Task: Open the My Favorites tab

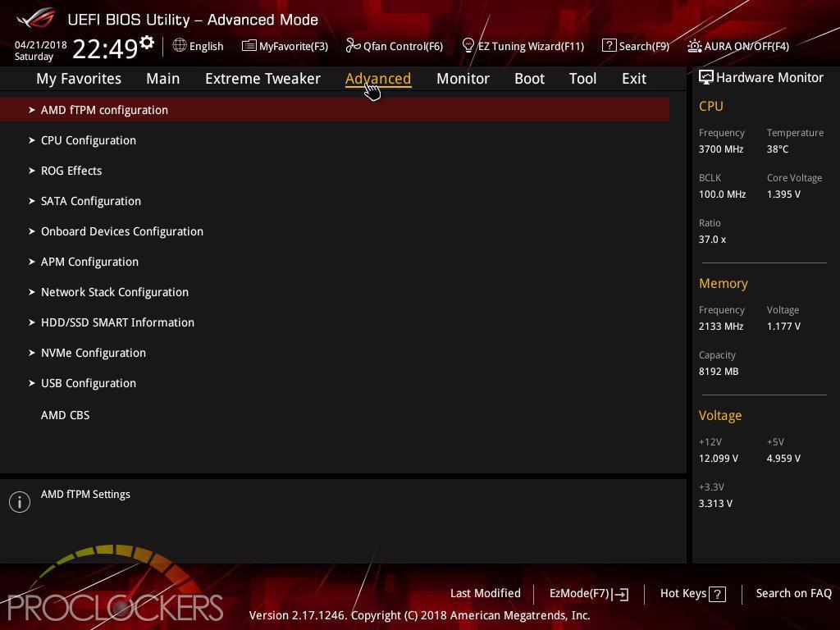Action: (79, 79)
